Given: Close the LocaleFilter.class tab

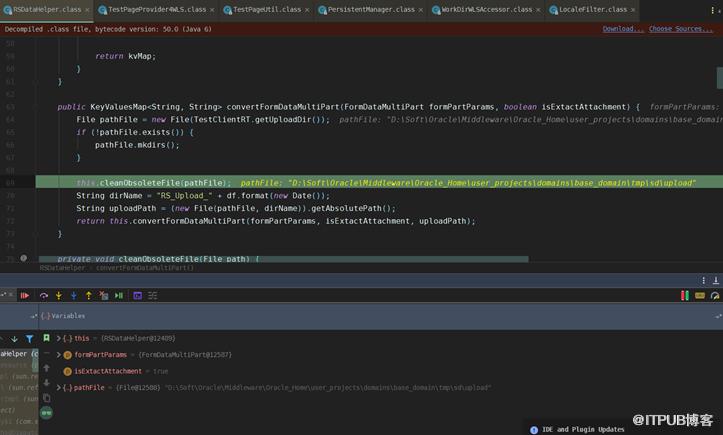Looking at the screenshot, I should pyautogui.click(x=633, y=10).
